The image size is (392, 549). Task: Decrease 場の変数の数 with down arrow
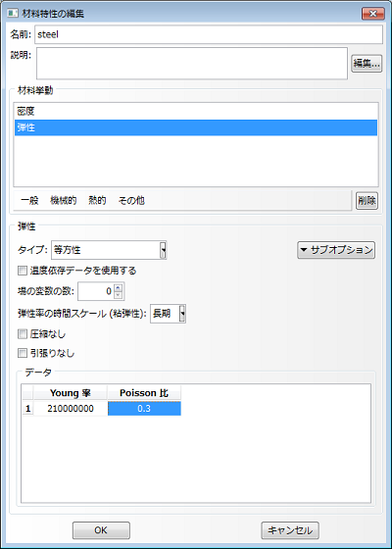(119, 295)
